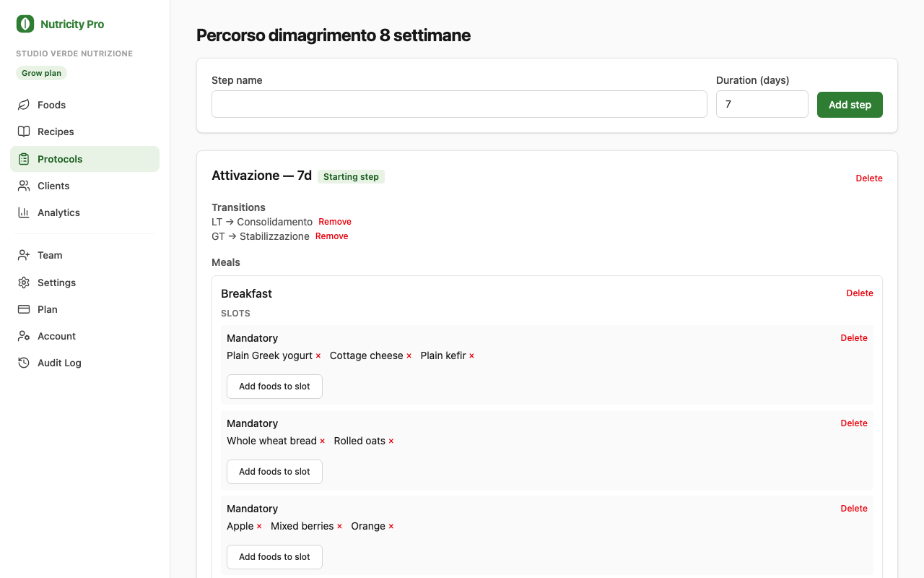
Task: Click the Mixed berries food name
Action: click(x=302, y=526)
